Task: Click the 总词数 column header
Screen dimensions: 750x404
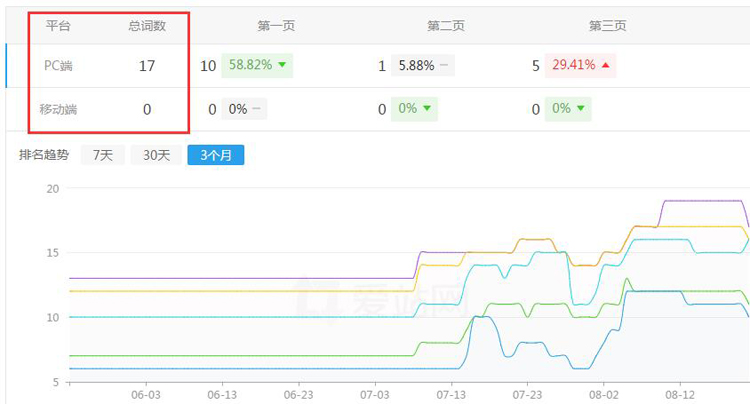Action: click(x=147, y=26)
